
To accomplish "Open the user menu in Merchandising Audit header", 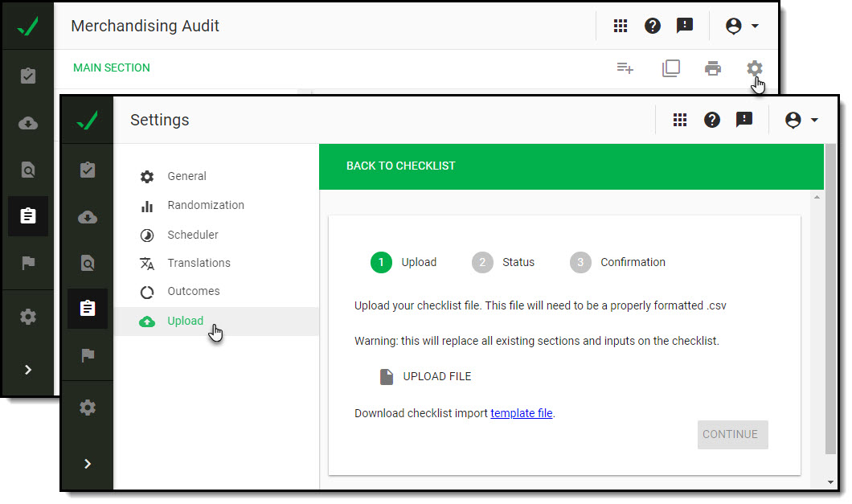I will point(737,25).
